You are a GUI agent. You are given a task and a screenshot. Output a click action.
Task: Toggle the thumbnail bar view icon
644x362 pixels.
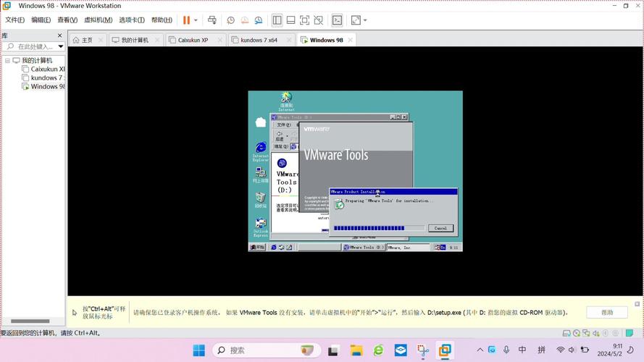[x=290, y=20]
